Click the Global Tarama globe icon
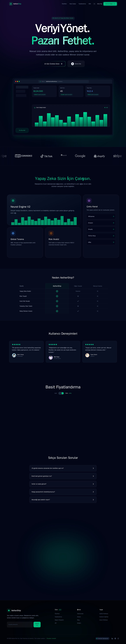126x644 pixels. [13, 233]
